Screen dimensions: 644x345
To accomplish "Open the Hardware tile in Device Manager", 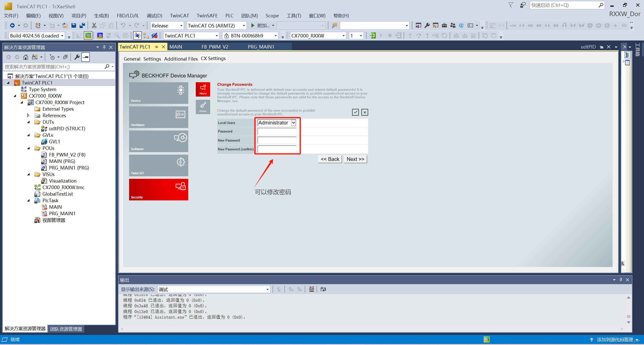I will [x=159, y=117].
